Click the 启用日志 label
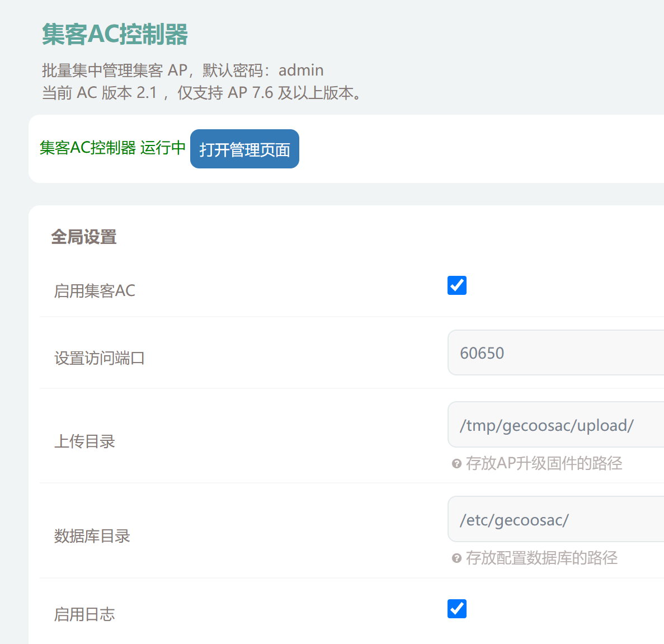Screen dimensions: 664x644 (x=84, y=614)
